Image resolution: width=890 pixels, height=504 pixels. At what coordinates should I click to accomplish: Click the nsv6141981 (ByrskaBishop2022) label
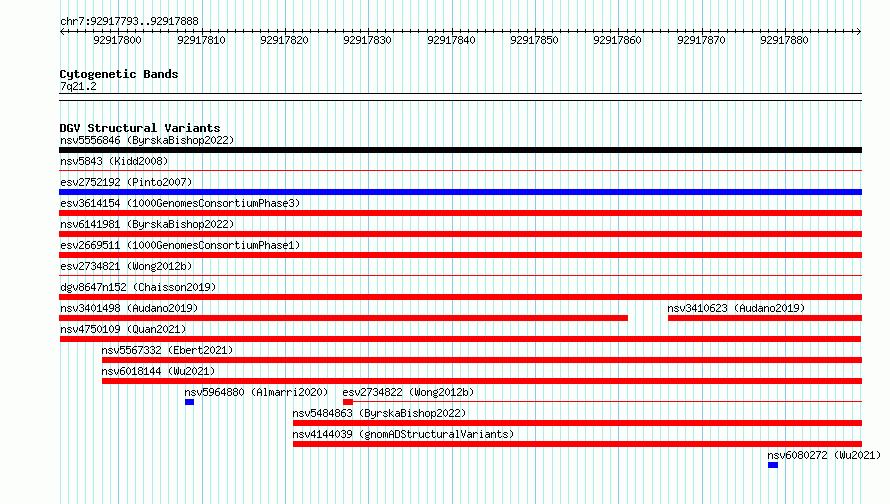tap(147, 224)
